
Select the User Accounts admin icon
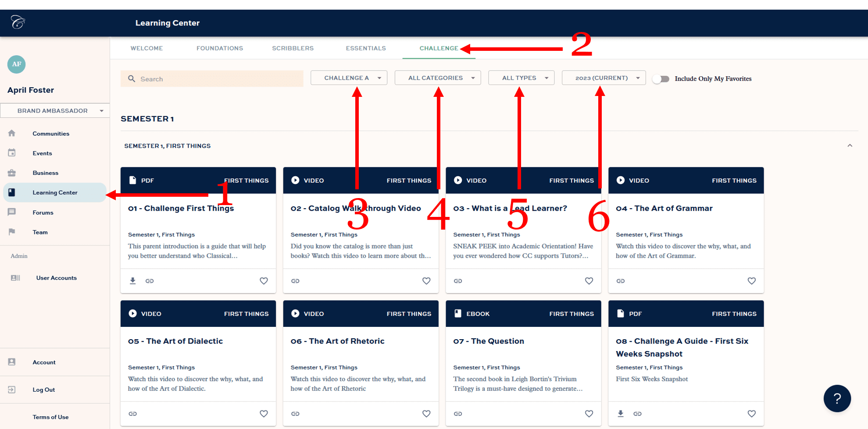pyautogui.click(x=15, y=278)
